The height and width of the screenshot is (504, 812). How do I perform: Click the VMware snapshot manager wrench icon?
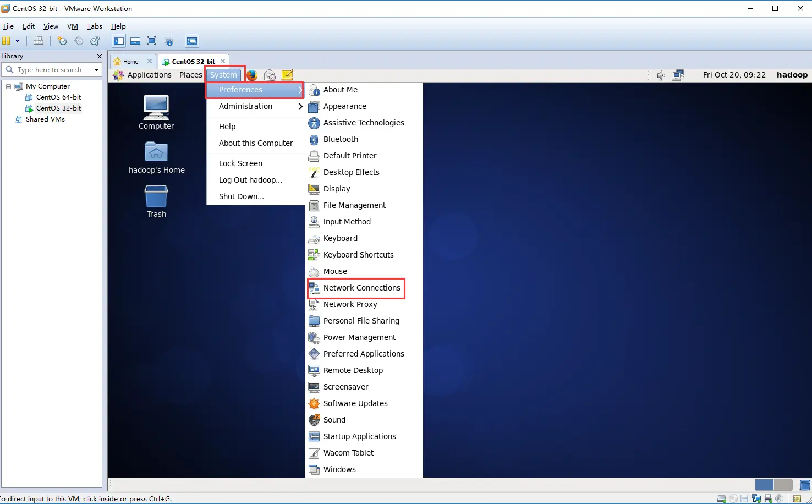[95, 41]
